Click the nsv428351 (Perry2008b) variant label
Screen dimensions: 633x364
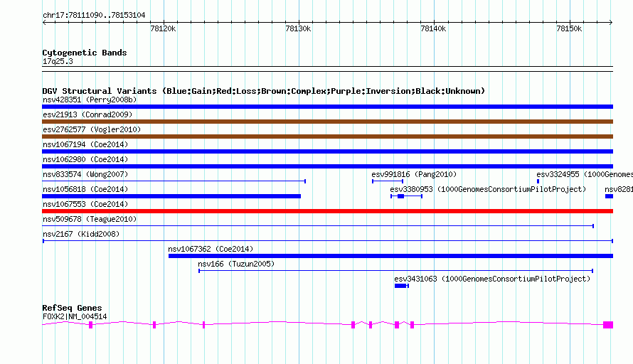[x=90, y=100]
